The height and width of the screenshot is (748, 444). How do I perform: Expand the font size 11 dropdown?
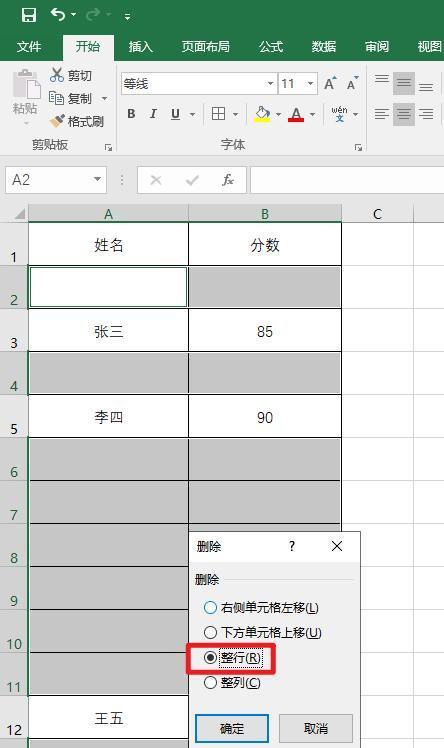coord(310,84)
